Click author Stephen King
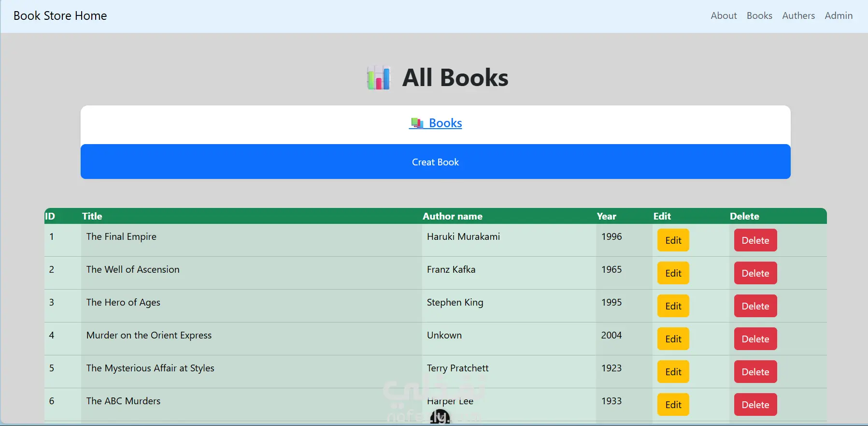Image resolution: width=868 pixels, height=426 pixels. tap(455, 302)
